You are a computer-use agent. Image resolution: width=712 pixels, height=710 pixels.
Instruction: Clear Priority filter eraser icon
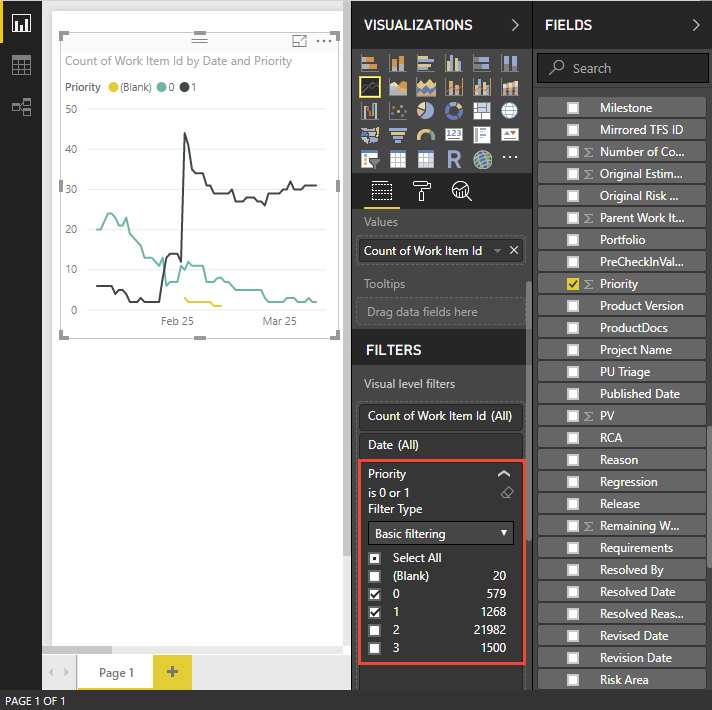point(507,493)
